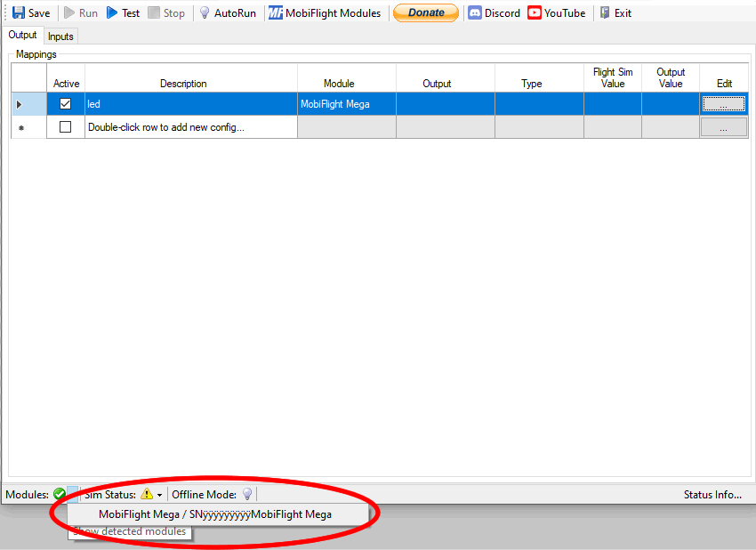This screenshot has width=756, height=550.
Task: Click the Flight Sim Value column header
Action: tap(612, 77)
